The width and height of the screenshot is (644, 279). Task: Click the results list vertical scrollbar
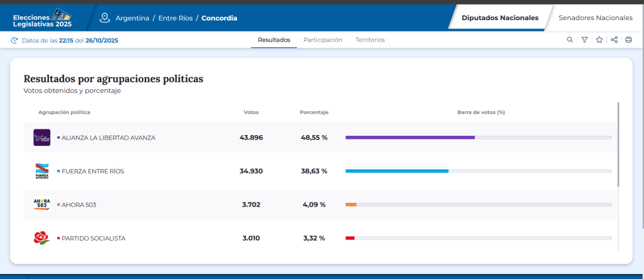pyautogui.click(x=618, y=145)
